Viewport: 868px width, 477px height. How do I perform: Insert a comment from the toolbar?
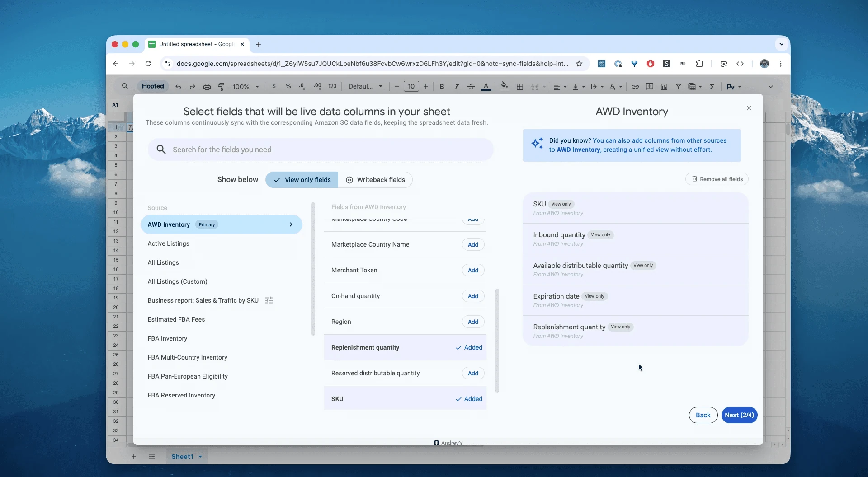[650, 87]
